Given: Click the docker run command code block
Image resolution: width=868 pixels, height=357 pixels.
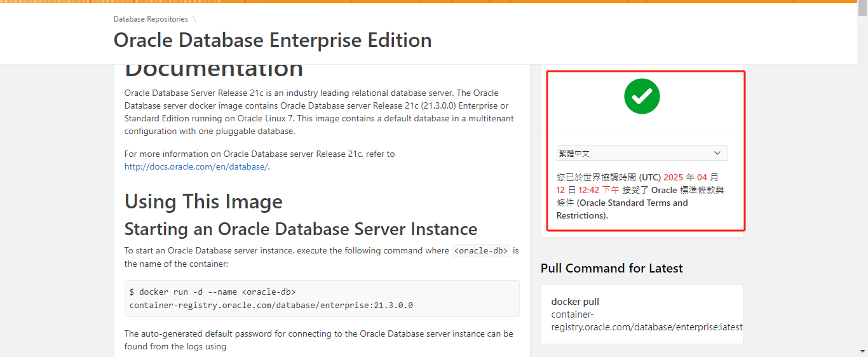Looking at the screenshot, I should tap(322, 299).
